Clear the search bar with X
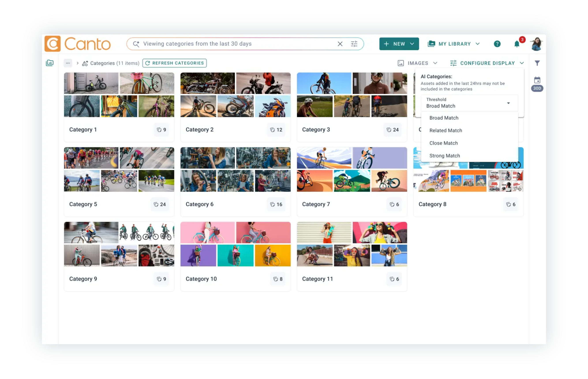588x379 pixels. pos(340,44)
